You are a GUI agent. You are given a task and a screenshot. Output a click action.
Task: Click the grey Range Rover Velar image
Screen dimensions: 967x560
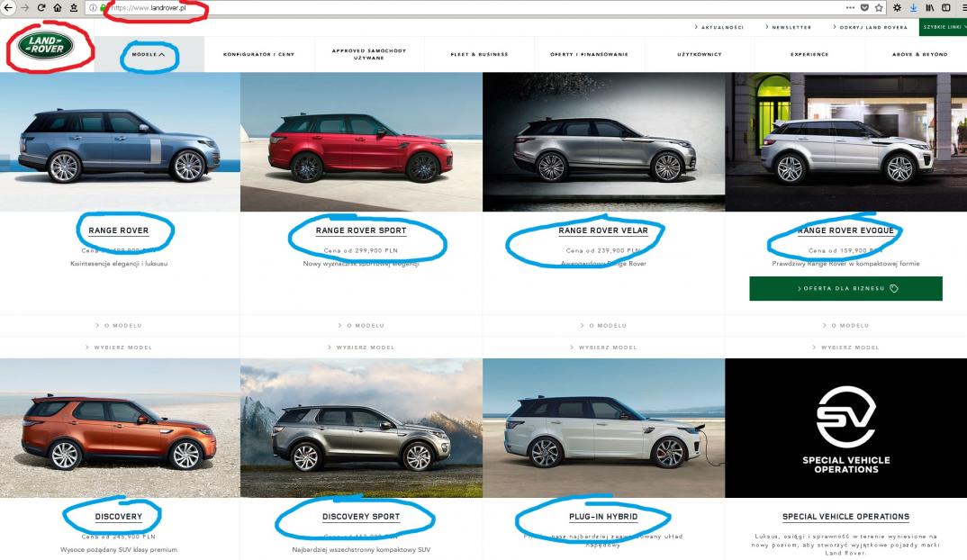604,142
